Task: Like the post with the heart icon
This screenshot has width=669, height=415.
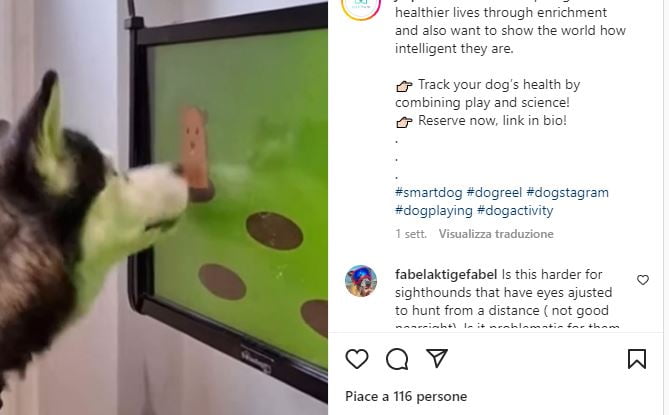Action: click(x=357, y=359)
